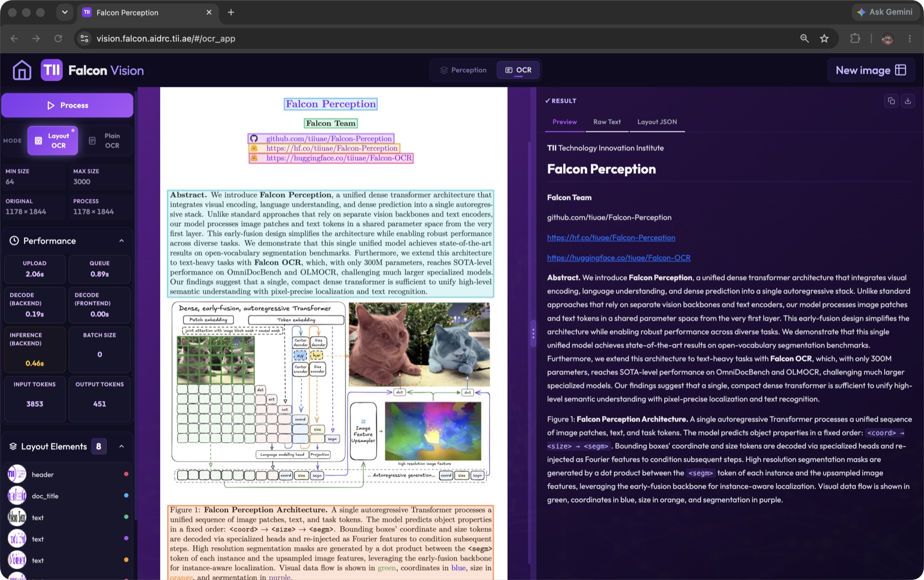924x580 pixels.
Task: Open browser tab search chevron
Action: point(65,12)
